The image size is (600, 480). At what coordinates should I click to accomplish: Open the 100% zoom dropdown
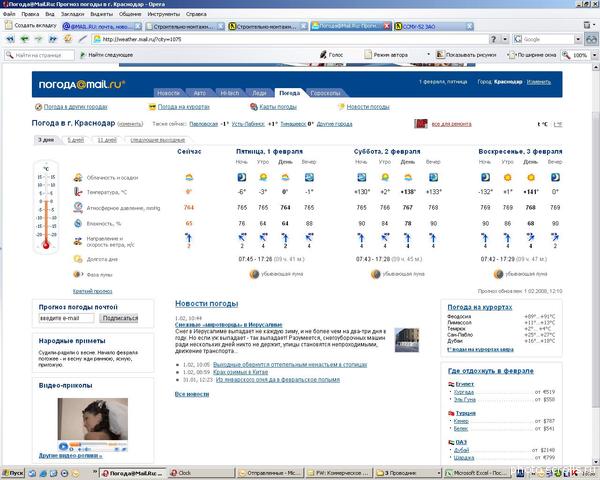(x=594, y=55)
